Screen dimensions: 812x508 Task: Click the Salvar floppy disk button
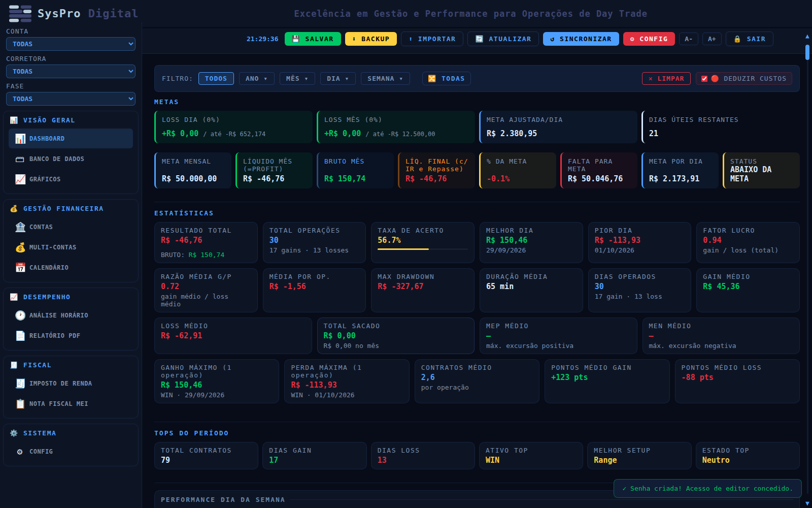coord(313,39)
